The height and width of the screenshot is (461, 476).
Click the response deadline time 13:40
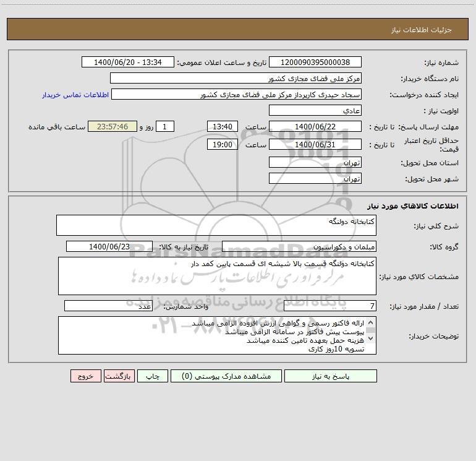(x=222, y=126)
